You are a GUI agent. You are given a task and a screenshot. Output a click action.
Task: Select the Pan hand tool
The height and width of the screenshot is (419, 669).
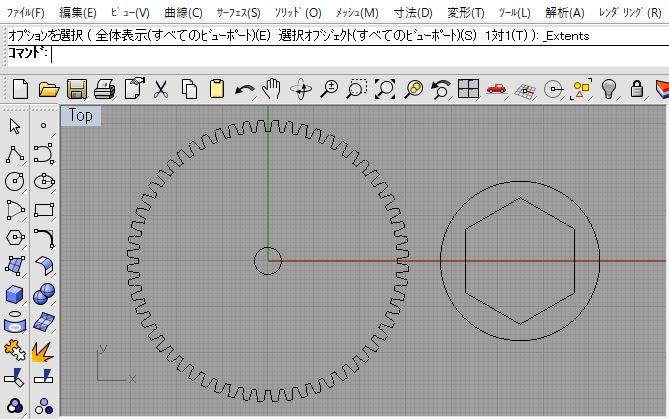point(272,89)
